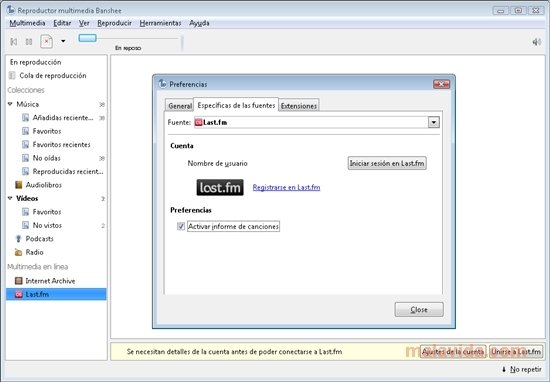Click Last.fm icon in Fuente field
The width and height of the screenshot is (550, 382).
[x=199, y=122]
